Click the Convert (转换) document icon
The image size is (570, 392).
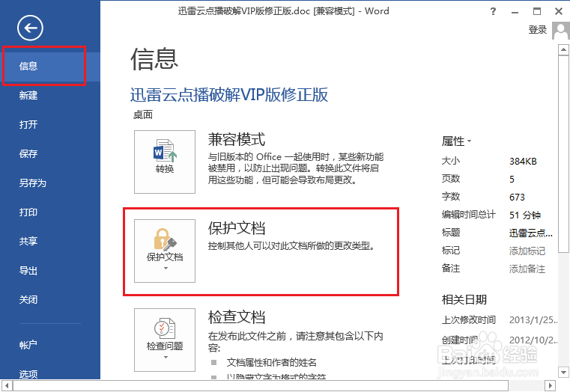point(165,162)
